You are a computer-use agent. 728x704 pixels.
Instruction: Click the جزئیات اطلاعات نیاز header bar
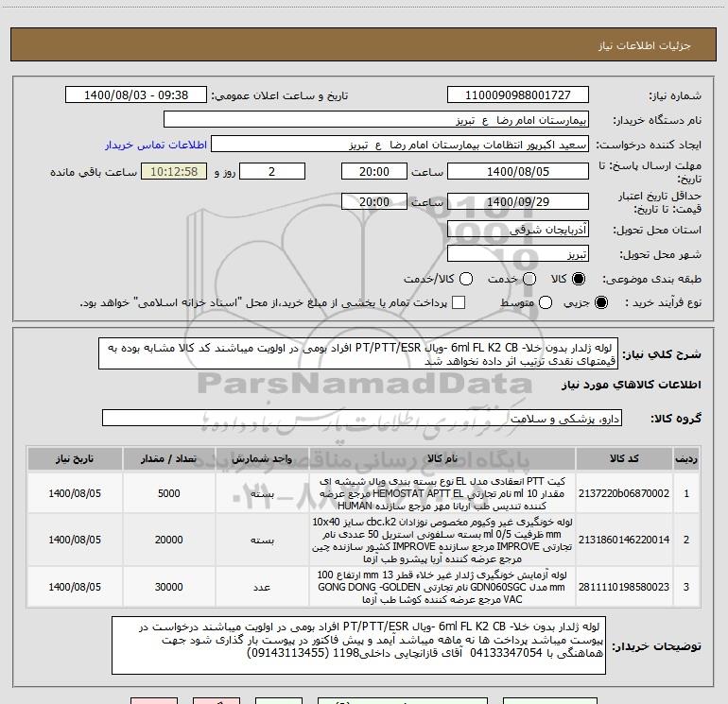coord(364,45)
